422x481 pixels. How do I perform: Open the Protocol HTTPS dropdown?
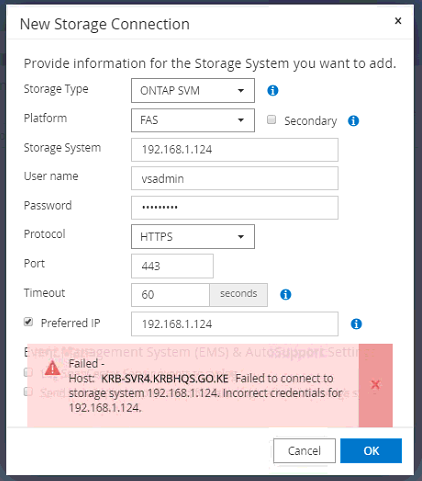coord(193,237)
